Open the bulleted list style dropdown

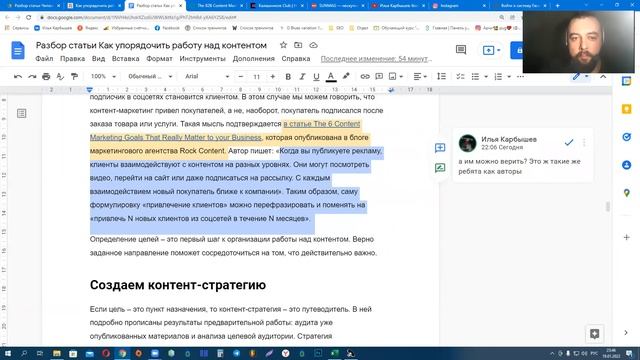tap(486, 77)
